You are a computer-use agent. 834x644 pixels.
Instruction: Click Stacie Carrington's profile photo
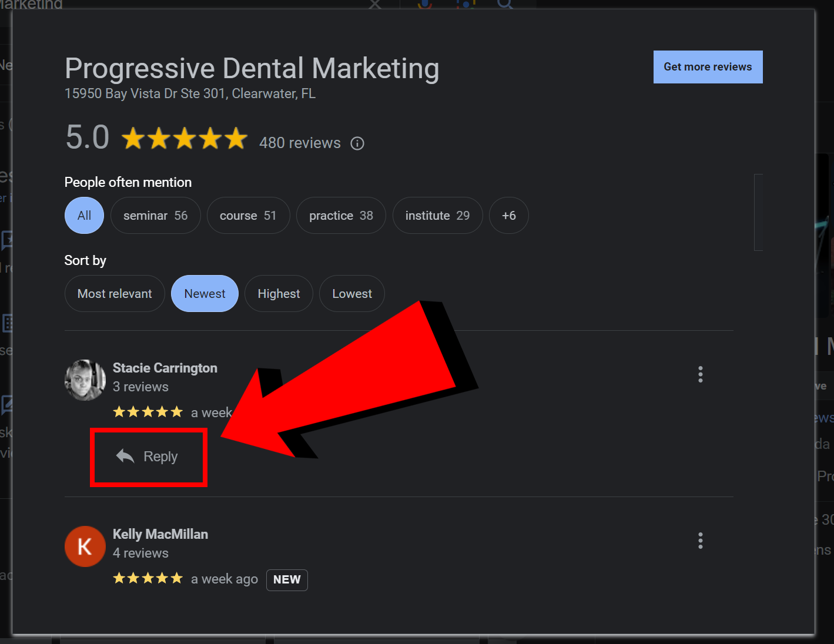tap(85, 380)
